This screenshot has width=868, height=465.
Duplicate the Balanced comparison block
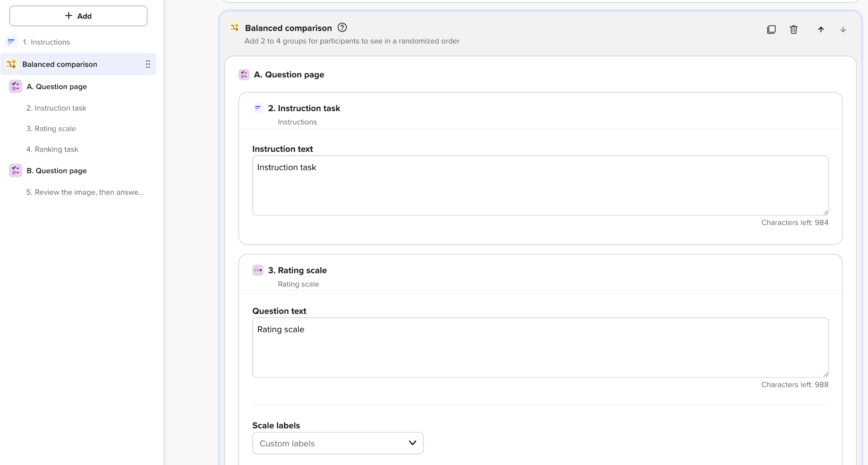point(771,29)
